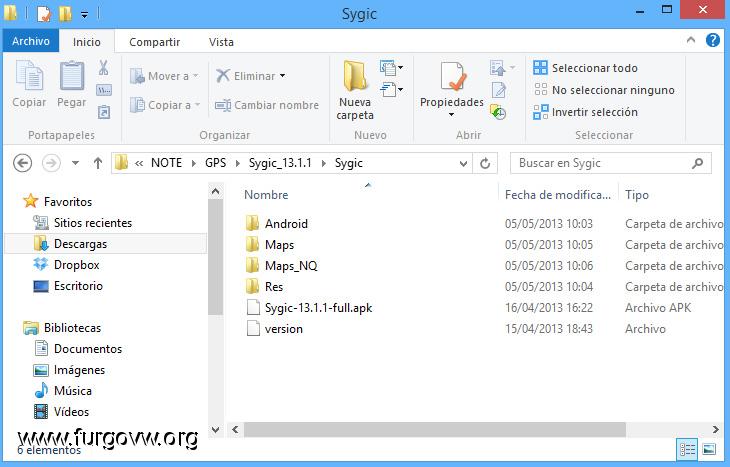Sort by Fecha de modifica... column

coord(558,195)
